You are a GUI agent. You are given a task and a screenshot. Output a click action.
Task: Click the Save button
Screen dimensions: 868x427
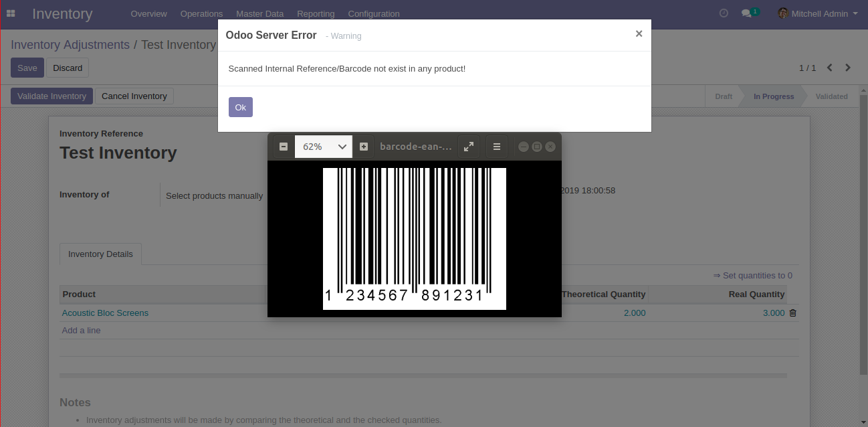[x=27, y=68]
